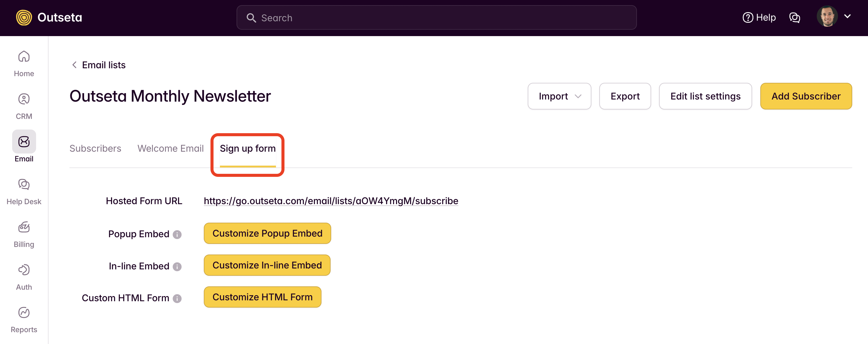Show the Popup Embed info tooltip
Image resolution: width=868 pixels, height=344 pixels.
(x=177, y=234)
